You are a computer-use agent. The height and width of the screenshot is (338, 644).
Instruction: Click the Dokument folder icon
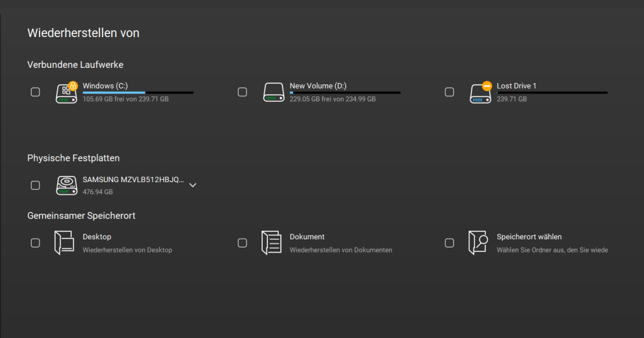[271, 243]
